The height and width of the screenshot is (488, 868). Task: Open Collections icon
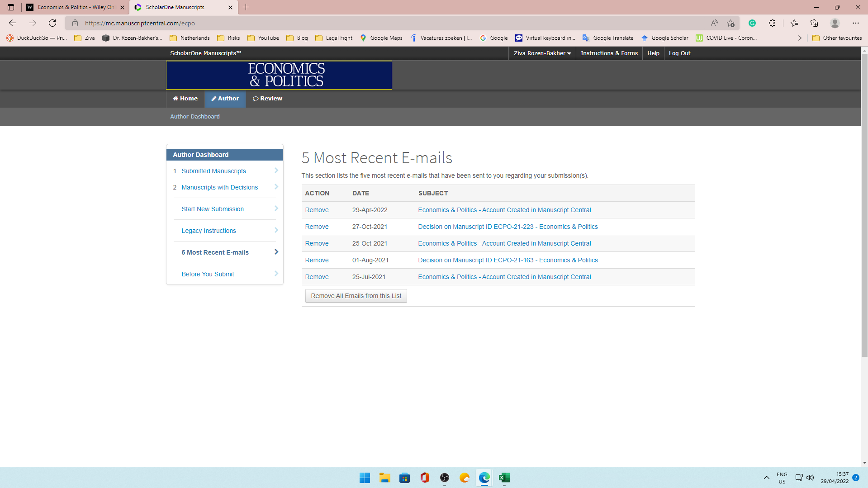point(814,23)
